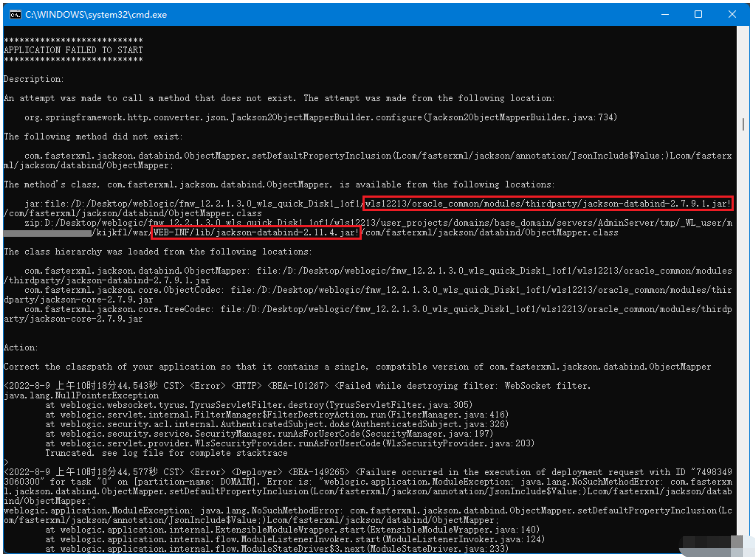Click 'The class hierarchy was loaded' line
This screenshot has width=755, height=557.
158,252
